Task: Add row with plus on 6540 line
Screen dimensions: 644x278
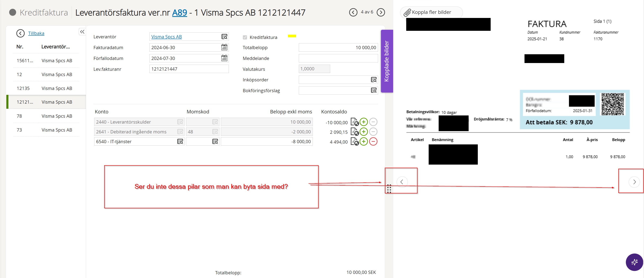Action: click(364, 142)
